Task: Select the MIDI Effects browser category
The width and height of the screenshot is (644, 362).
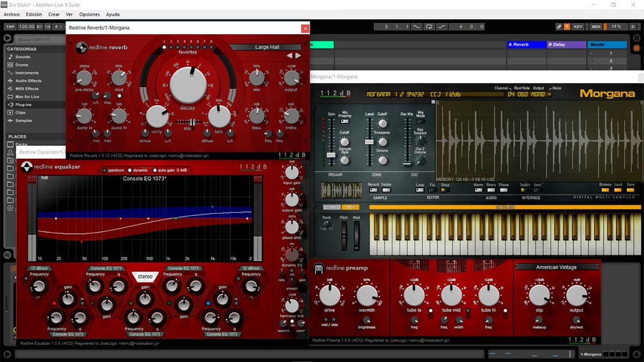Action: point(27,89)
